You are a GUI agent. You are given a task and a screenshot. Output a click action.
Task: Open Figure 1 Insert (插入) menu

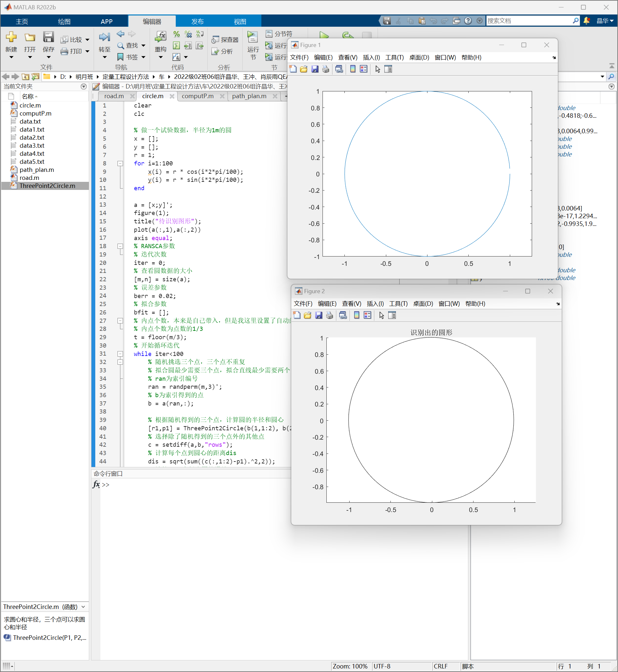[x=371, y=58]
